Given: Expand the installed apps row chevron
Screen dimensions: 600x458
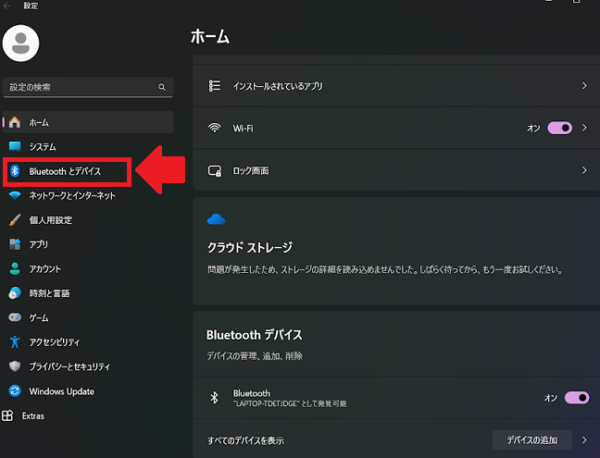Looking at the screenshot, I should click(584, 86).
